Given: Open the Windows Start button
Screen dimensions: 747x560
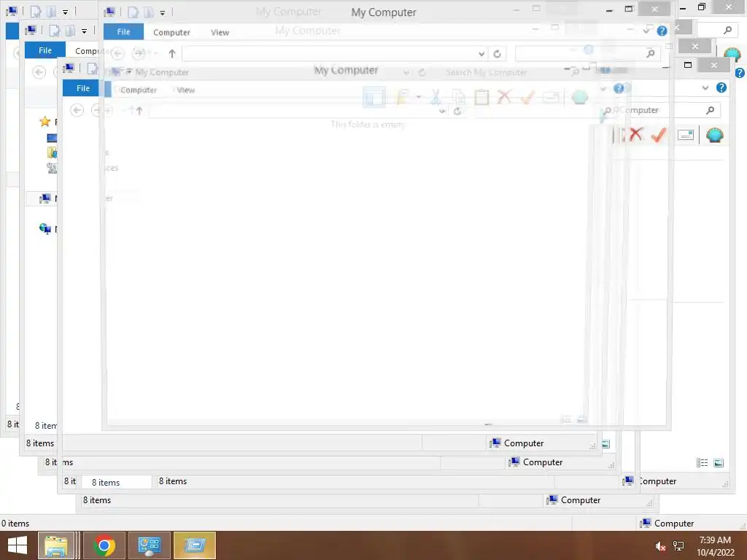Looking at the screenshot, I should click(18, 545).
